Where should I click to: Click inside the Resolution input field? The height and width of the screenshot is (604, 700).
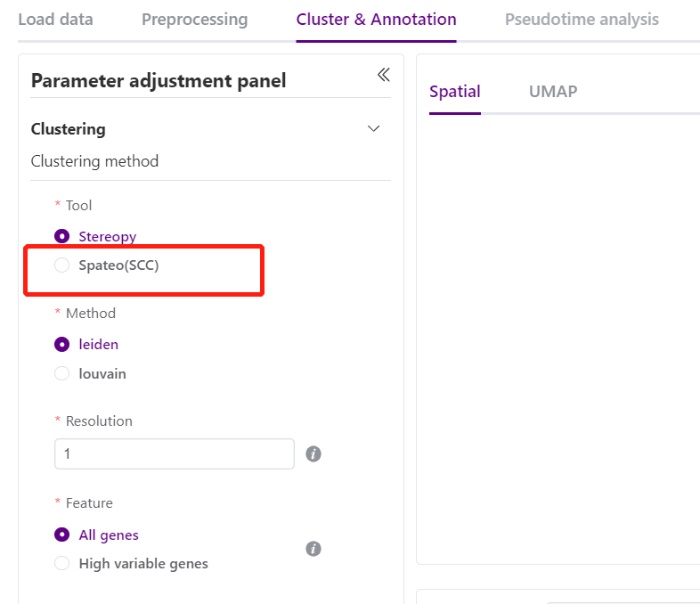coord(174,454)
